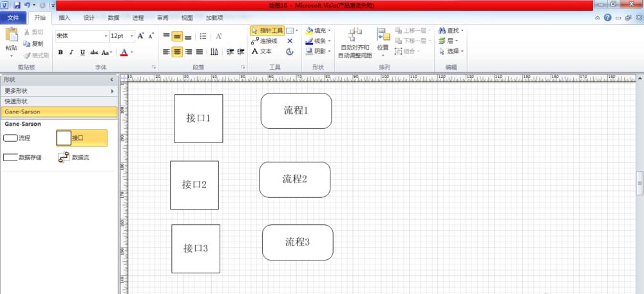Screen dimensions: 644x294
Task: Click the Save icon in quick access toolbar
Action: tap(17, 5)
